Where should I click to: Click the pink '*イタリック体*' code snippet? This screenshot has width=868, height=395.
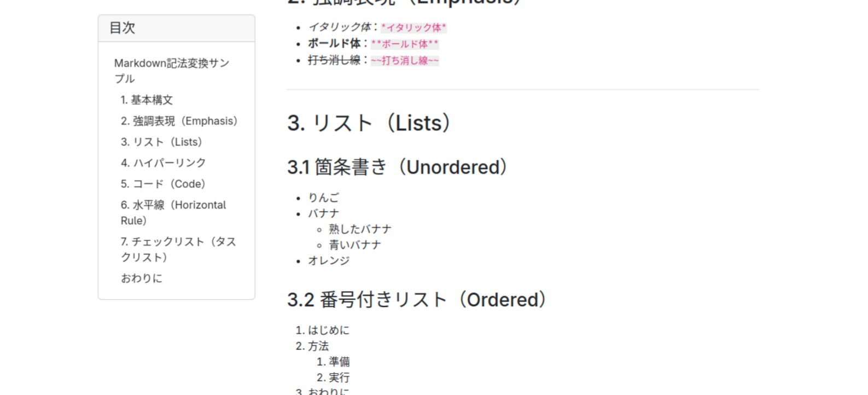(413, 27)
